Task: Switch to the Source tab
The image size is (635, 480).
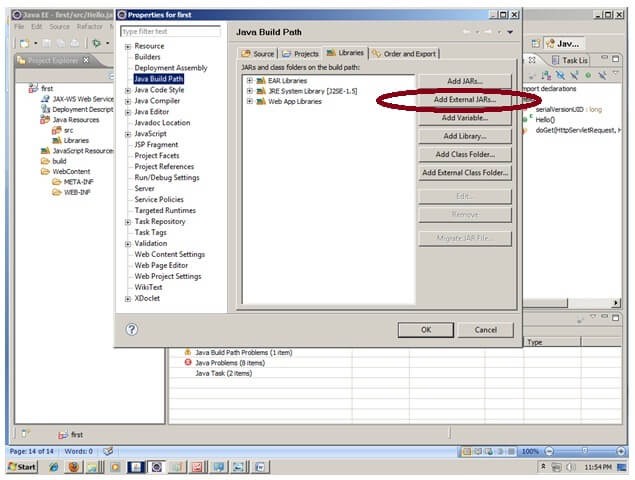Action: tap(258, 53)
